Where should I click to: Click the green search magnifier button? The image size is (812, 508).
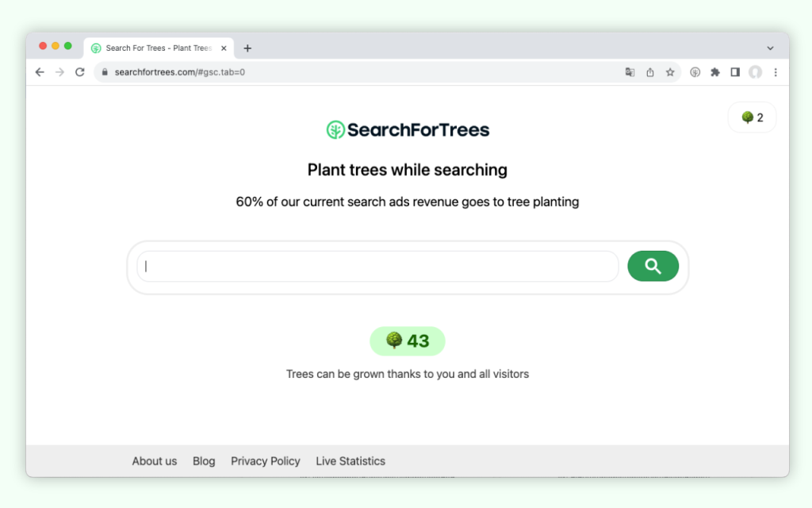tap(653, 266)
